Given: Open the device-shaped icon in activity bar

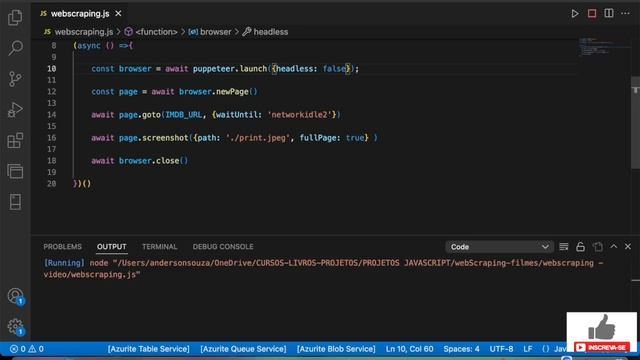Looking at the screenshot, I should [15, 202].
